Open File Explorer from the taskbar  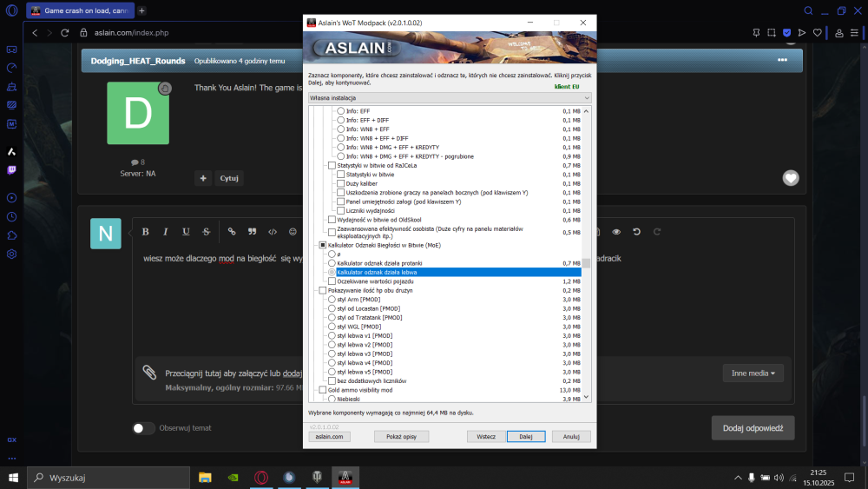(x=205, y=478)
